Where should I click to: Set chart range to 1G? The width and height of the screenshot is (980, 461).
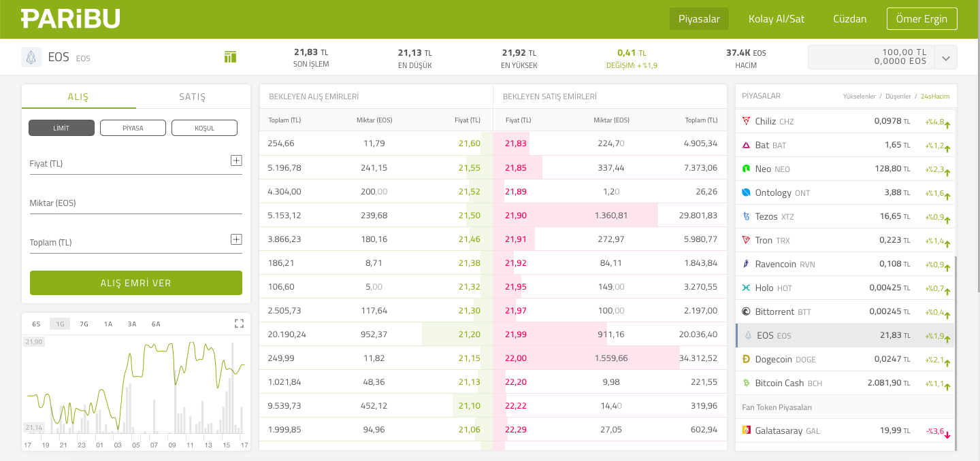point(61,324)
